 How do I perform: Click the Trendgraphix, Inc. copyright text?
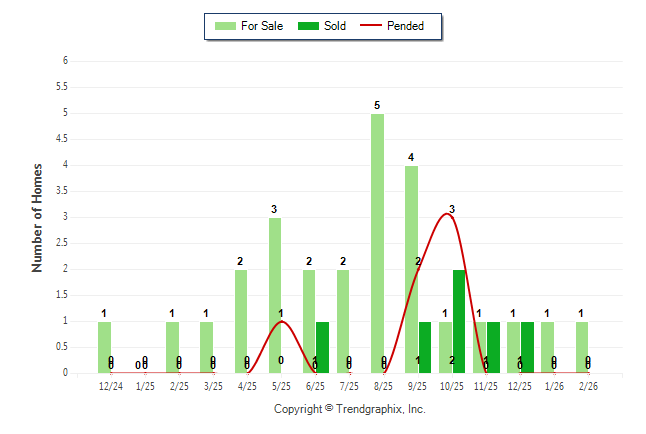(x=350, y=409)
